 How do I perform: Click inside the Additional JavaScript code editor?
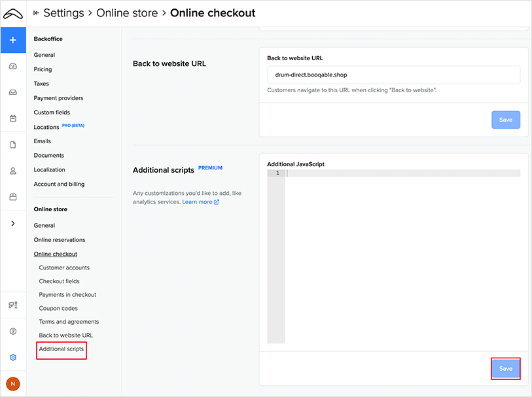click(402, 255)
